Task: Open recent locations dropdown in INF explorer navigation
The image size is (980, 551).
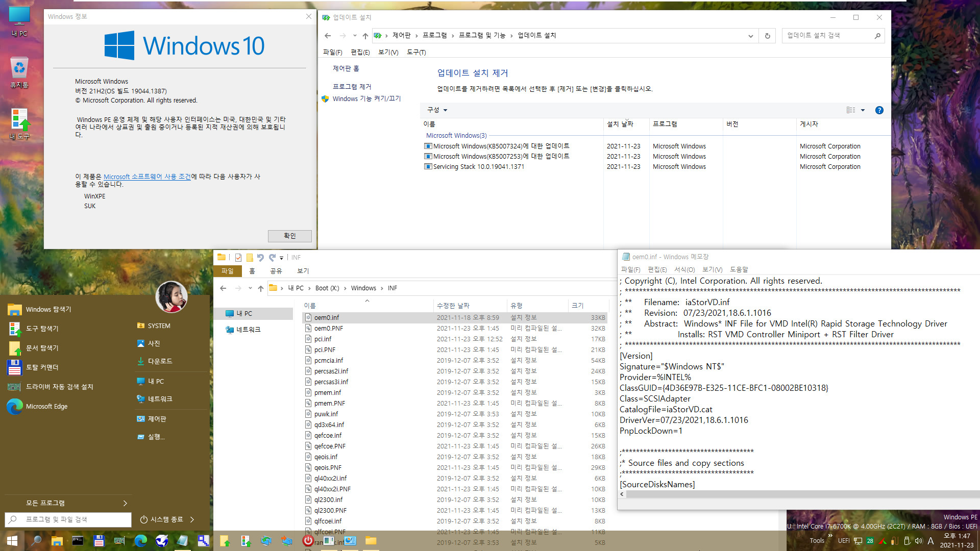Action: pos(250,288)
